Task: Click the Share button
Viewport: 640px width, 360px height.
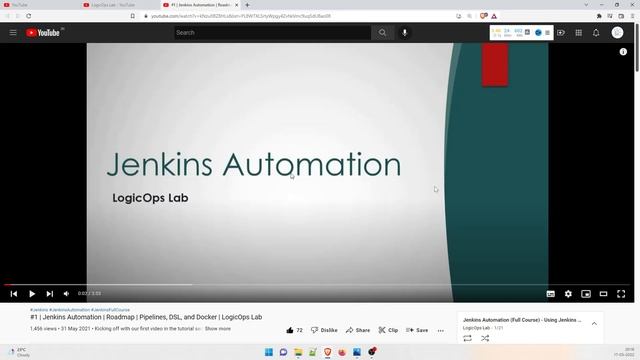Action: [358, 330]
